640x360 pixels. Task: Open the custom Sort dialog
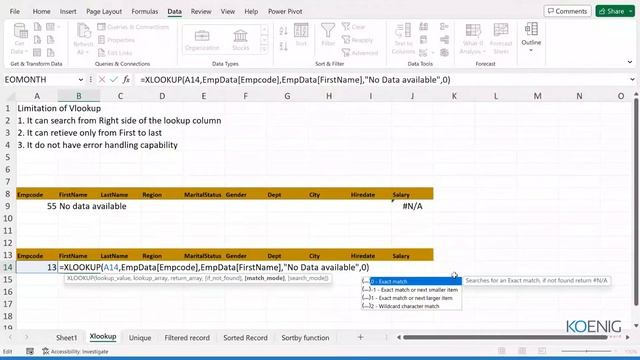point(301,35)
